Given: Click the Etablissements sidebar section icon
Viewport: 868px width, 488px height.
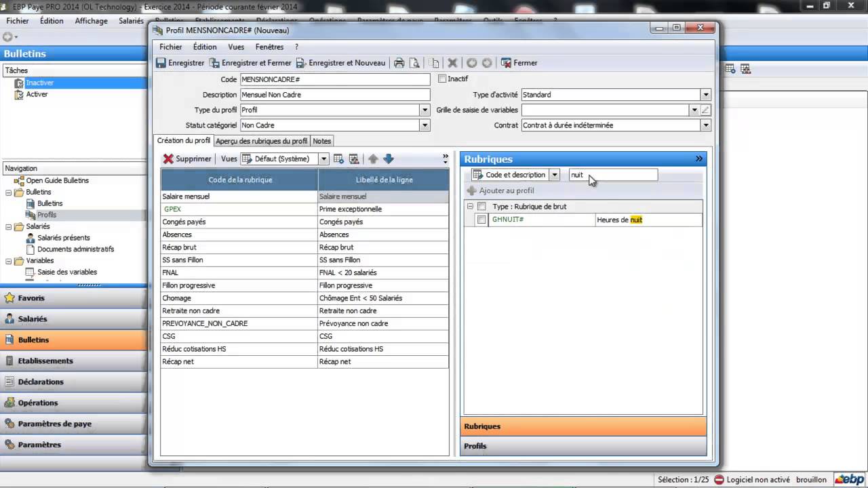Looking at the screenshot, I should [x=9, y=361].
